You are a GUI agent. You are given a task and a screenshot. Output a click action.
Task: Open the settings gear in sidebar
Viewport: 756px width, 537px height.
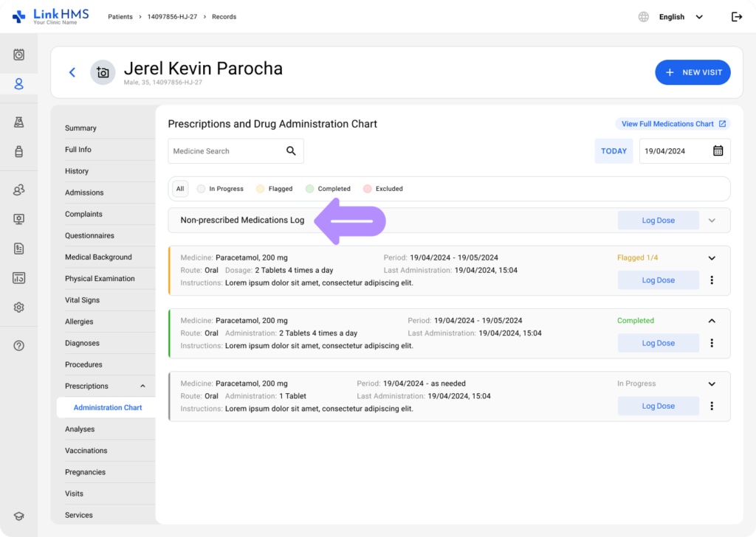tap(19, 308)
